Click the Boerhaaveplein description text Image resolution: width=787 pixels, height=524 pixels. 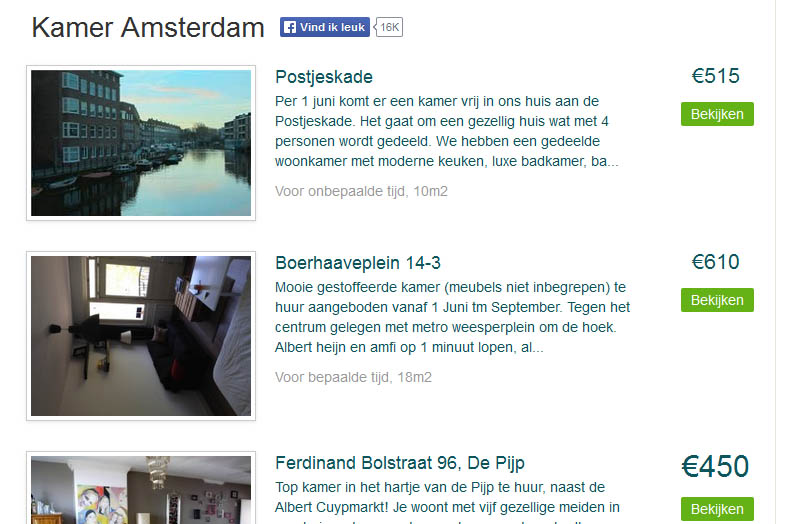(x=452, y=317)
